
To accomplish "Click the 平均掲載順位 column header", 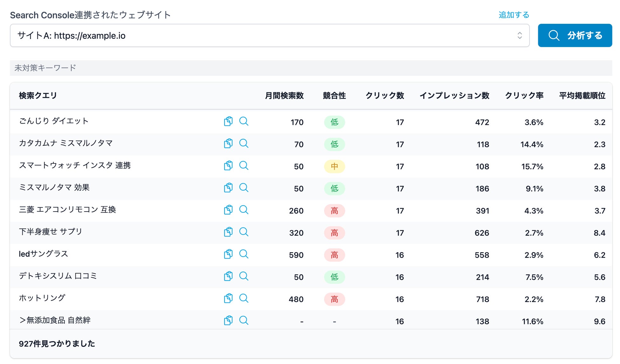I will [x=582, y=96].
